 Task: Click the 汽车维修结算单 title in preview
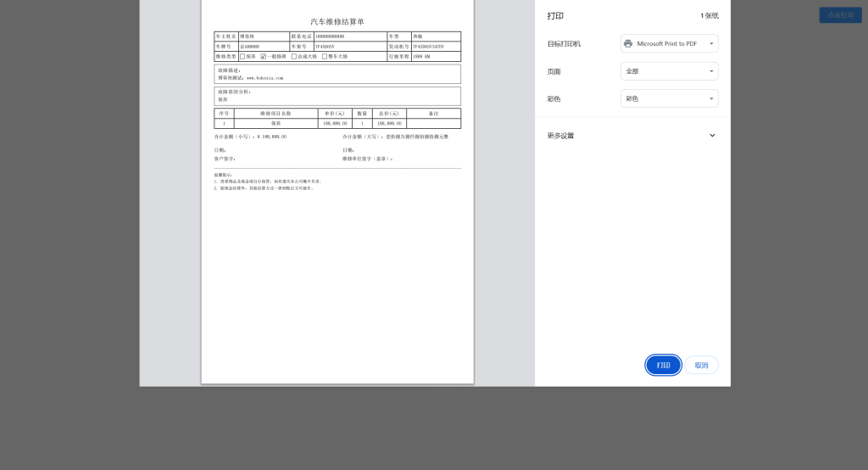[x=337, y=21]
